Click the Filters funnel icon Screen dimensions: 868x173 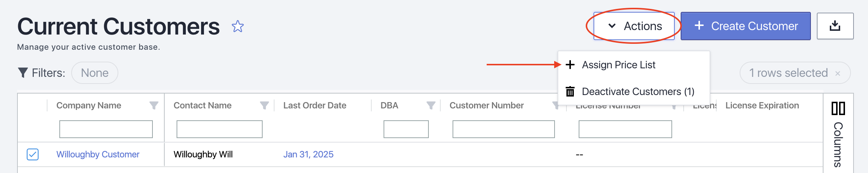coord(23,73)
